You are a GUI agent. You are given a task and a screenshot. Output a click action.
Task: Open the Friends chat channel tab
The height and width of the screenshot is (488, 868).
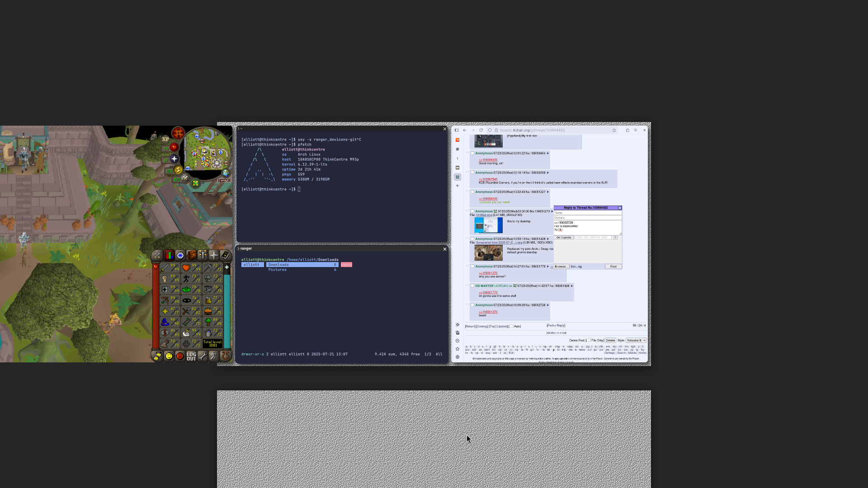tap(157, 356)
